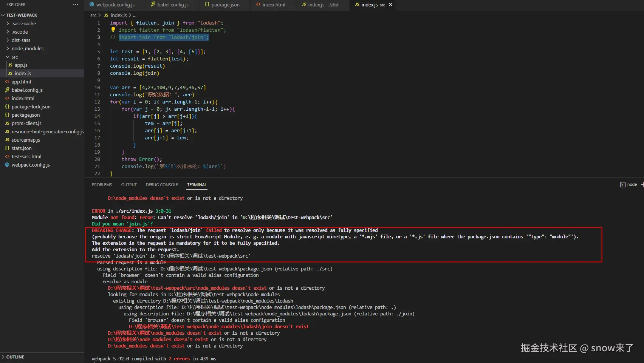Click line number 3 in editor gutter
644x363 pixels.
(x=99, y=37)
